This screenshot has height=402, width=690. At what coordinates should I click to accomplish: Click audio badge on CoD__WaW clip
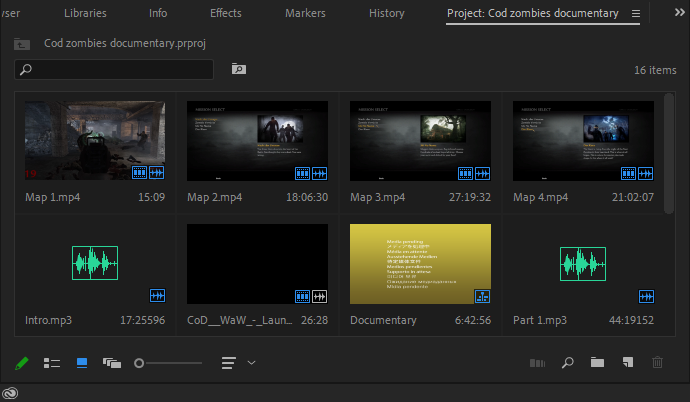319,297
